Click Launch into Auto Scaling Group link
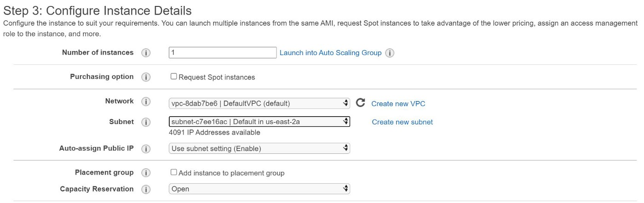 click(330, 53)
